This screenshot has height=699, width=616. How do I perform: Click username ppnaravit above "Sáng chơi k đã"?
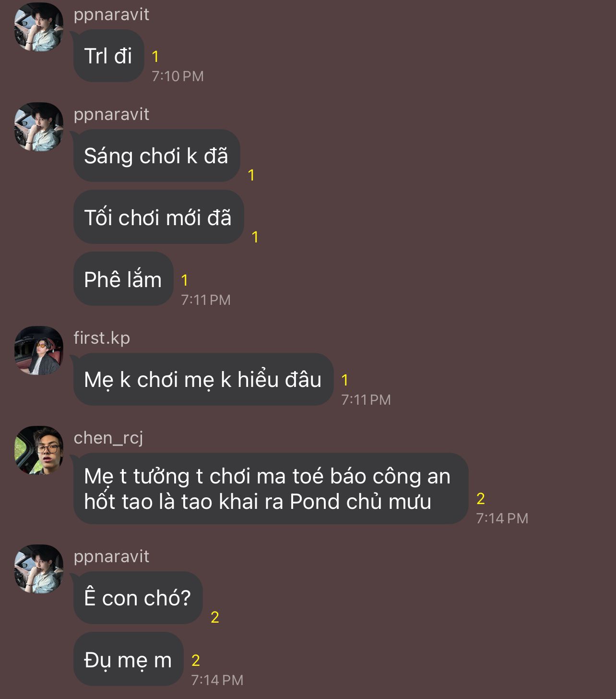pyautogui.click(x=111, y=114)
